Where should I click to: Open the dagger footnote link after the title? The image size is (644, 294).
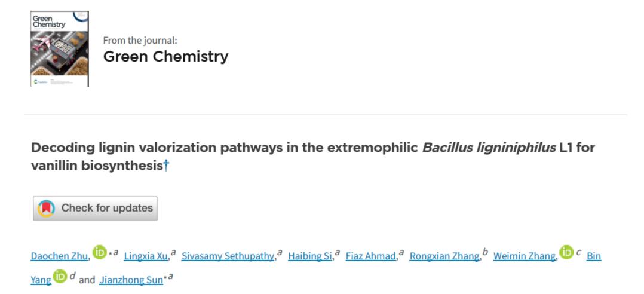[x=166, y=166]
